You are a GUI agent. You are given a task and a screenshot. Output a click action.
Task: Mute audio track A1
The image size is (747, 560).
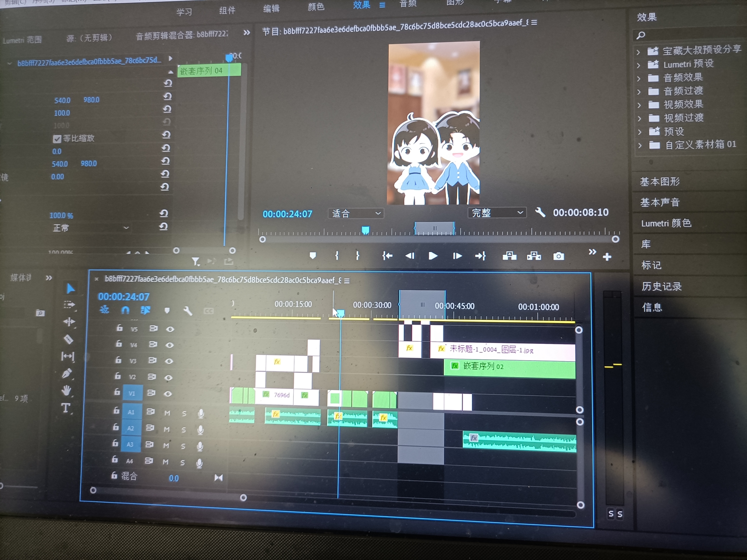(167, 413)
